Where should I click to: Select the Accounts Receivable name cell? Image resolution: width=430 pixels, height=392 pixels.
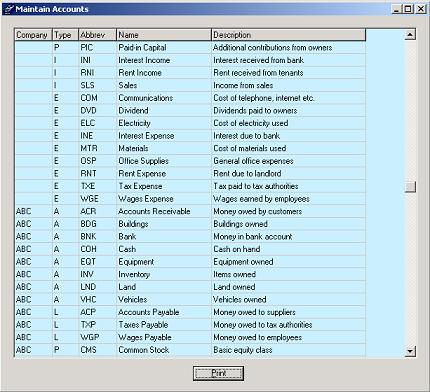[x=164, y=211]
